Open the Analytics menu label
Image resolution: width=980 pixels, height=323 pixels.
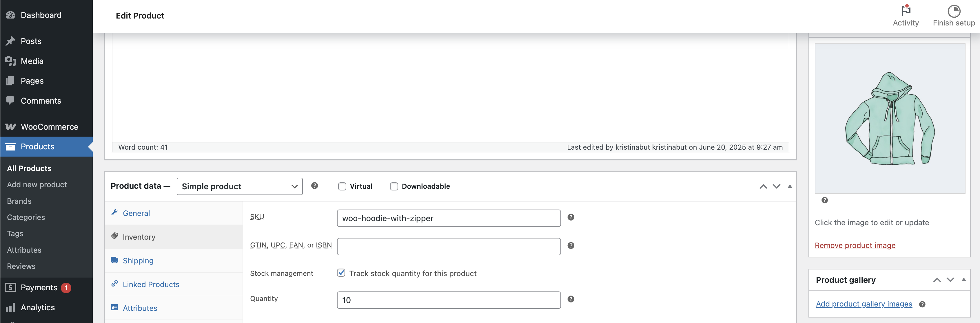click(38, 307)
